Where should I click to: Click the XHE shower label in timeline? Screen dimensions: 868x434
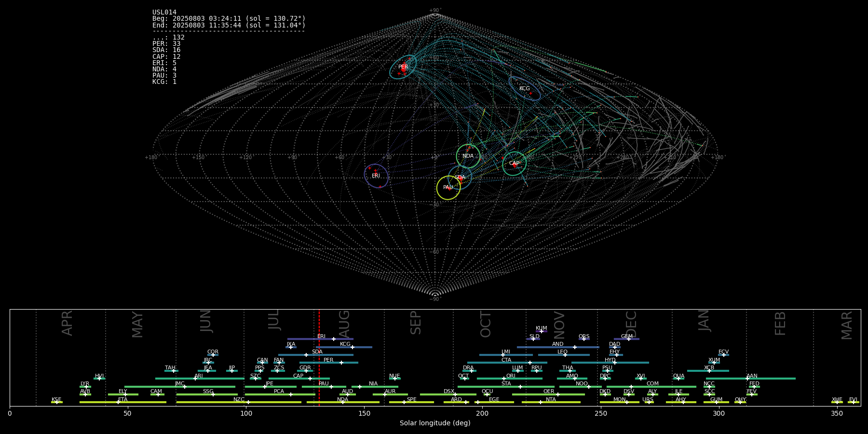(x=837, y=400)
